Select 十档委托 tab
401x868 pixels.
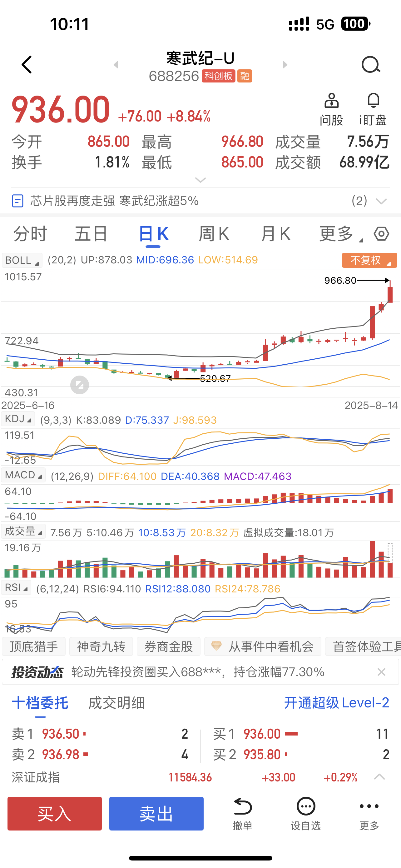click(x=40, y=703)
